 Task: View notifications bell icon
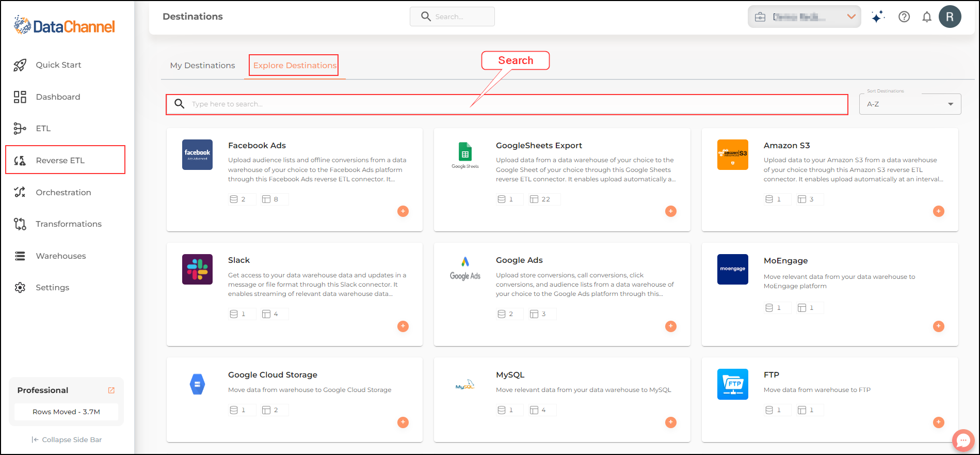927,17
